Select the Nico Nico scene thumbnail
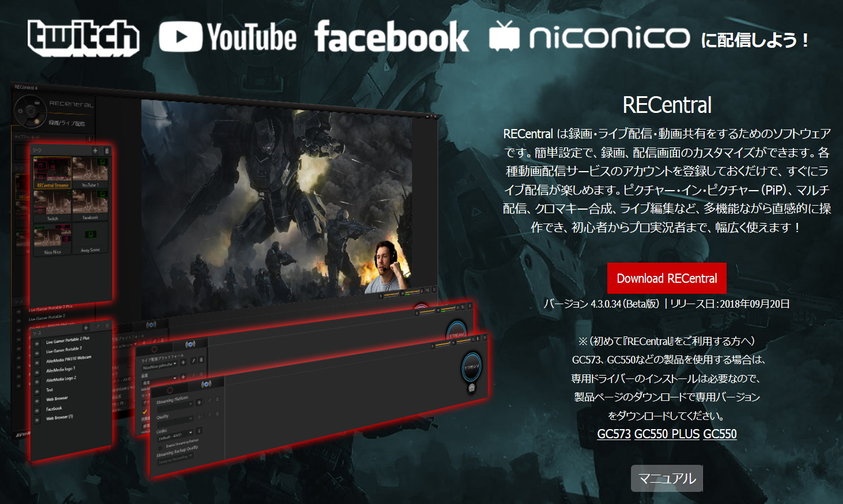 tap(52, 239)
